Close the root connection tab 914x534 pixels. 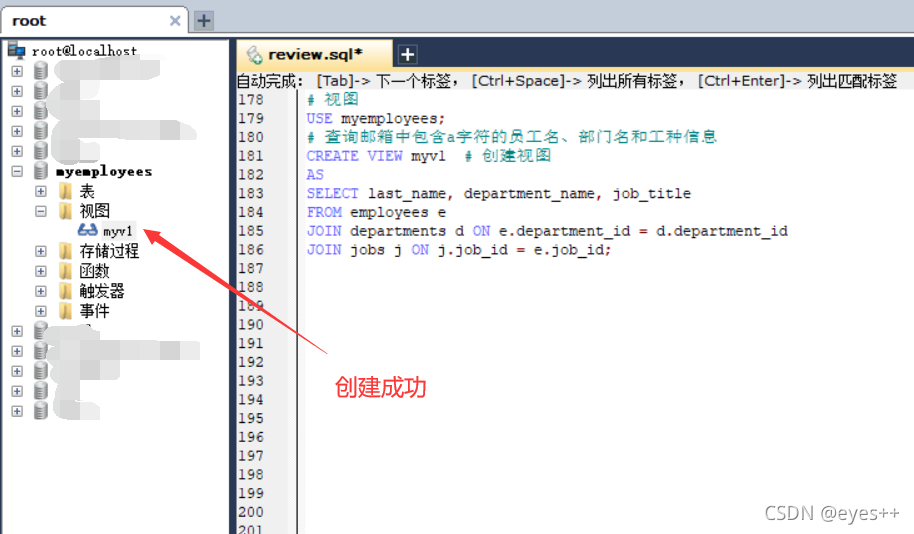click(175, 21)
